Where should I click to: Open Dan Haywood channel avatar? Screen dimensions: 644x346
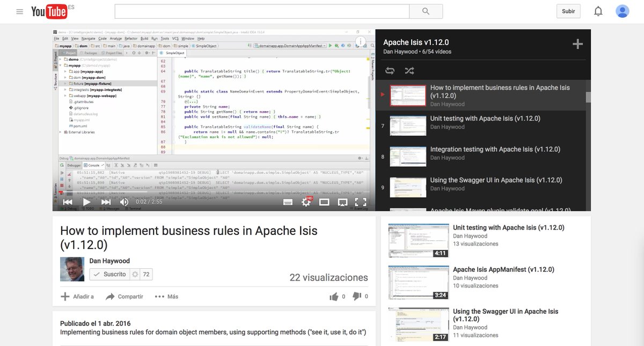[x=72, y=269]
